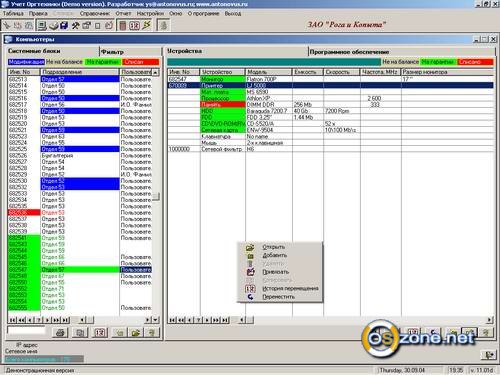
Task: Choose Переместить from the context menu
Action: pyautogui.click(x=279, y=297)
